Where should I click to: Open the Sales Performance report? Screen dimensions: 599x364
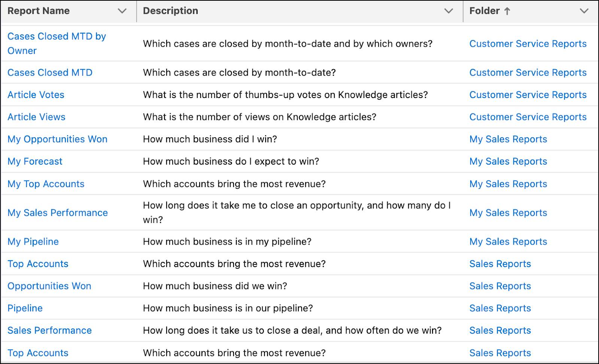(x=49, y=330)
